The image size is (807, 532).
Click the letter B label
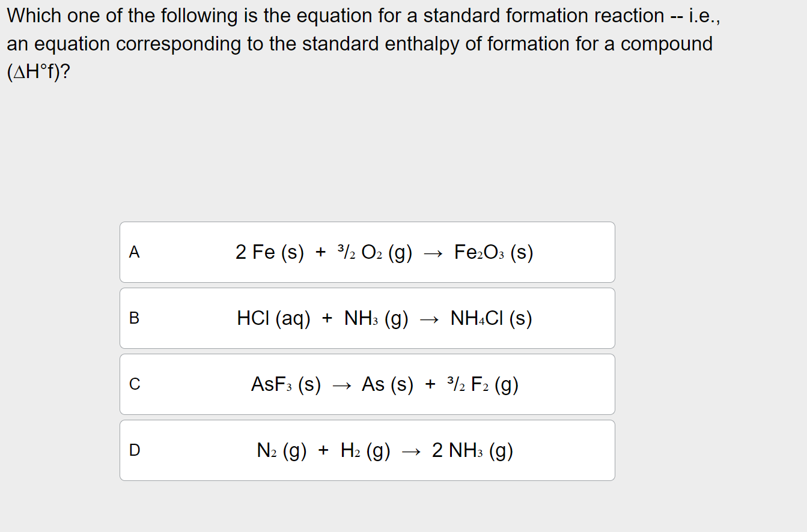click(135, 319)
